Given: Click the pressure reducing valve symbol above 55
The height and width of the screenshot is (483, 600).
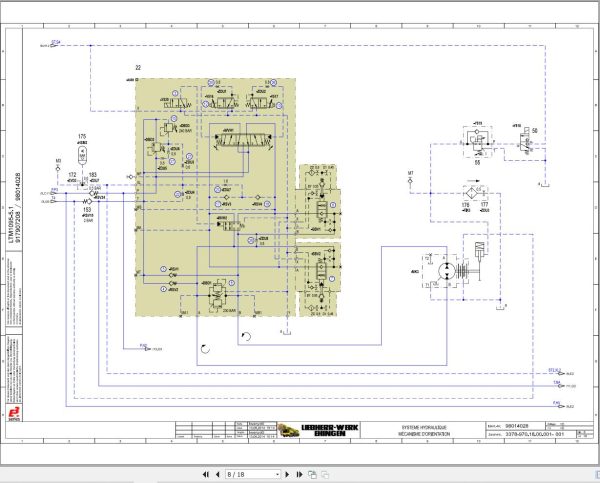Looking at the screenshot, I should pyautogui.click(x=477, y=142).
